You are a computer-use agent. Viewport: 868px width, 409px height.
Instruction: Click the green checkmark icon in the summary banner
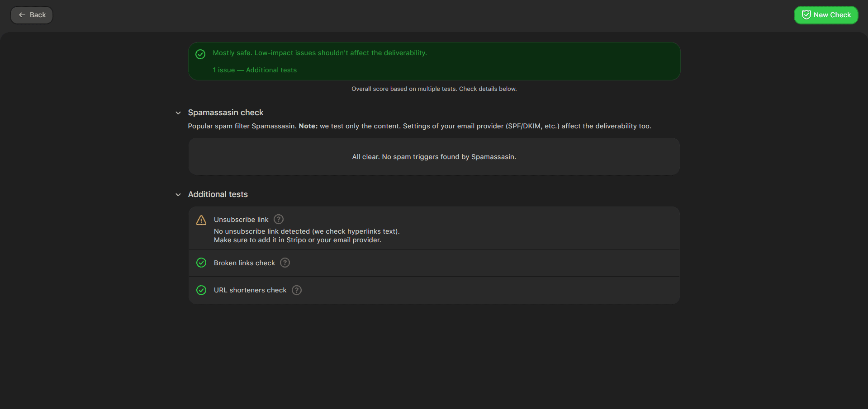(200, 54)
